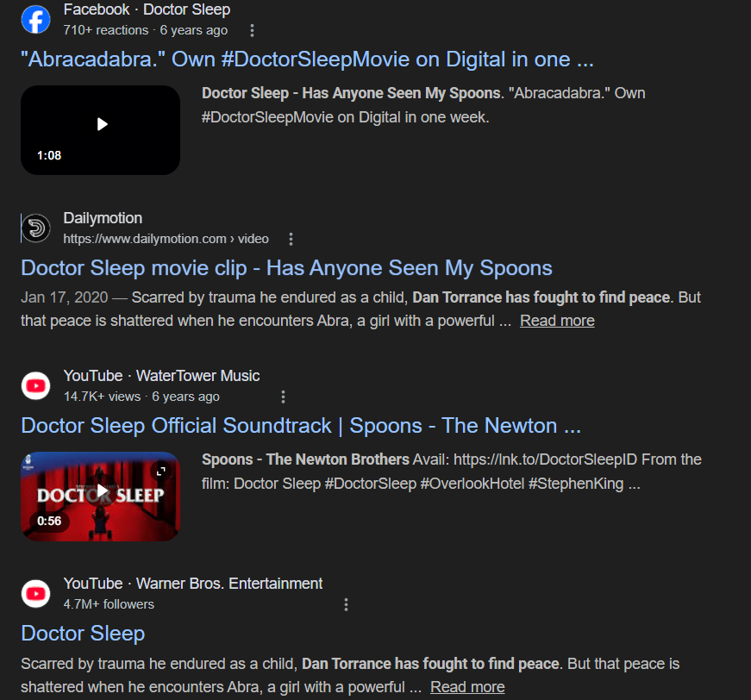The height and width of the screenshot is (700, 751).
Task: Click the "YouTube · WaterTower Music" source name
Action: (161, 376)
